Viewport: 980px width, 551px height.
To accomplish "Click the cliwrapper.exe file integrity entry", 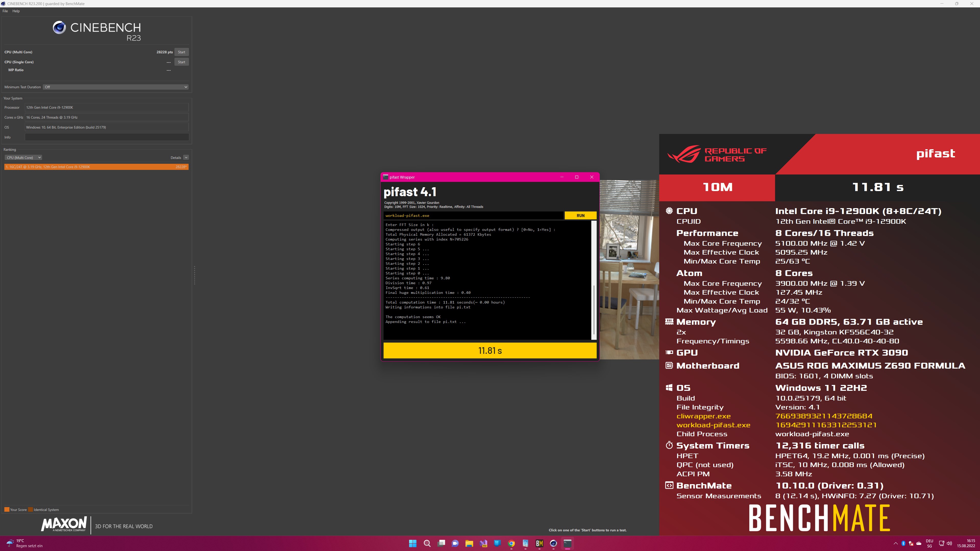I will point(703,416).
